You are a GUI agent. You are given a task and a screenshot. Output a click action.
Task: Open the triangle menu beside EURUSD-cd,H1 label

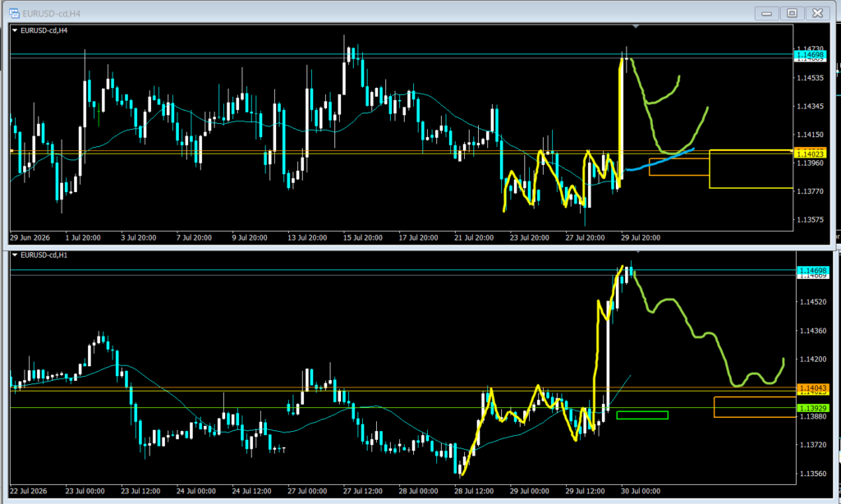coord(15,255)
